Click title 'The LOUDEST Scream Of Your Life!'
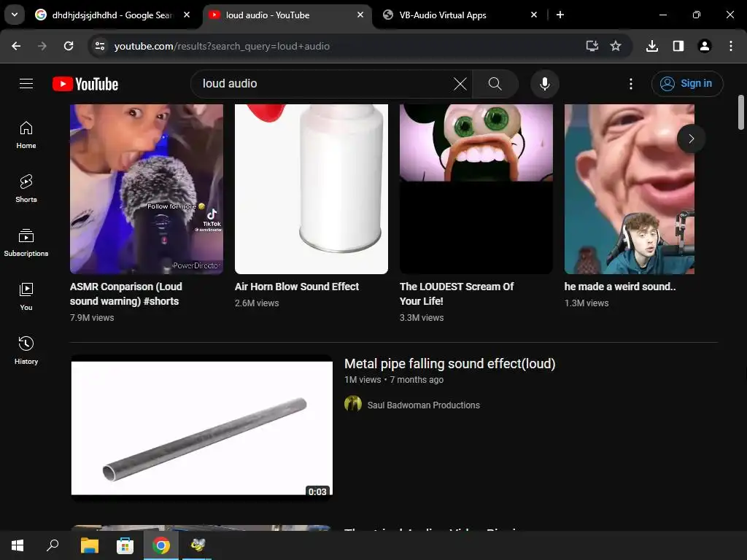Viewport: 747px width, 560px height. point(457,294)
